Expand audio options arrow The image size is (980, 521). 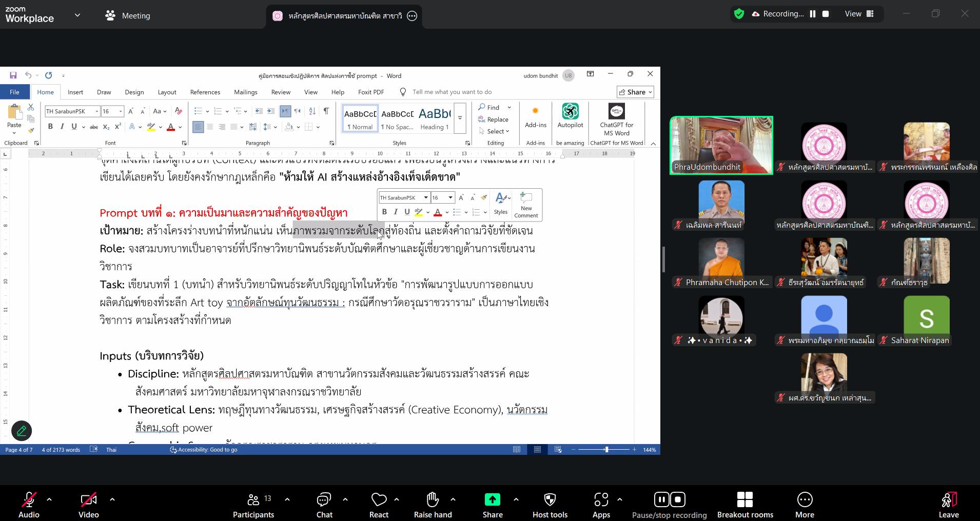pyautogui.click(x=49, y=498)
